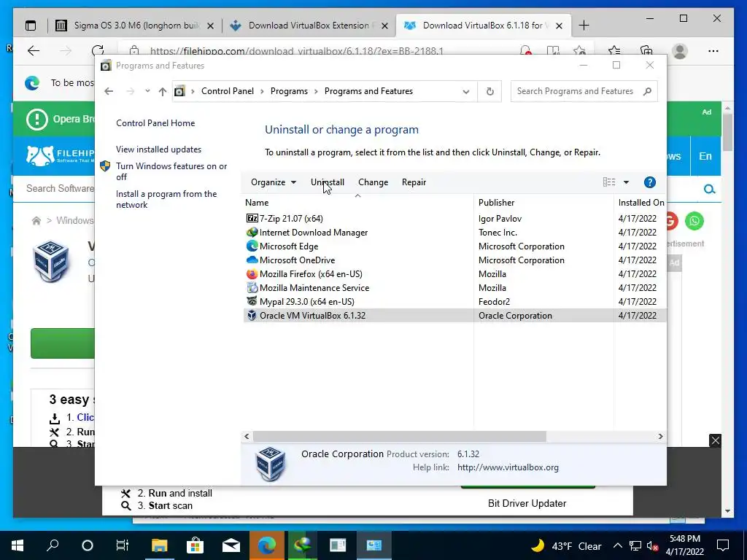
Task: Open File Explorer from the taskbar
Action: 160,545
